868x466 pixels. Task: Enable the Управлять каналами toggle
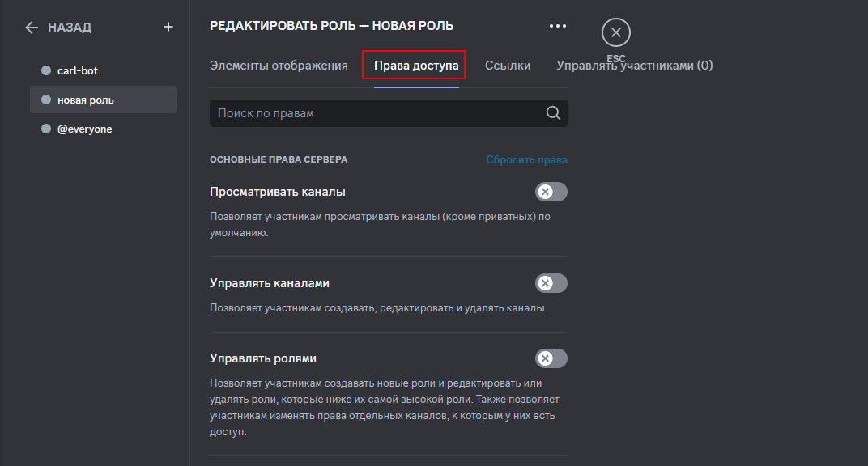[551, 283]
